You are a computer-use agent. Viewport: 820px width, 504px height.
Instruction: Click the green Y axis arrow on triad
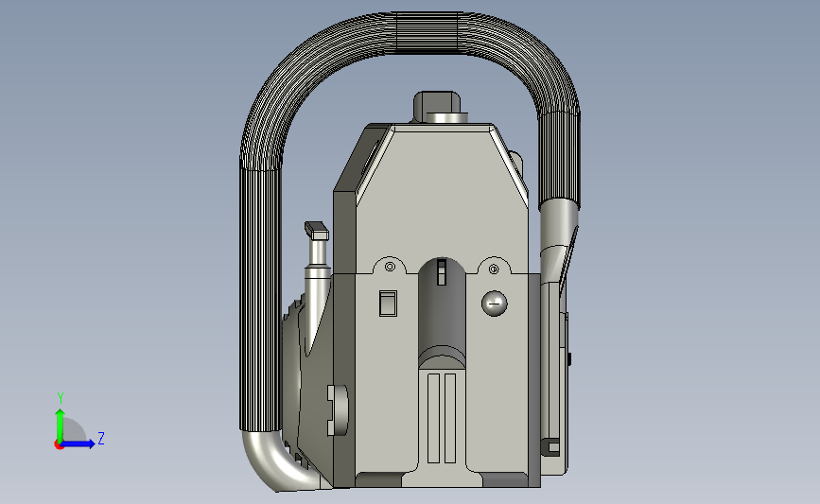tap(60, 425)
